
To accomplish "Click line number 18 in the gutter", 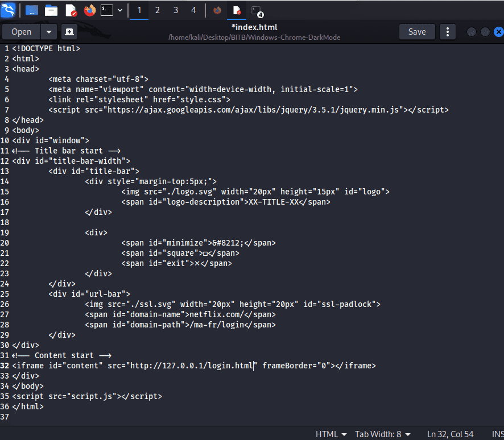I will [x=5, y=223].
